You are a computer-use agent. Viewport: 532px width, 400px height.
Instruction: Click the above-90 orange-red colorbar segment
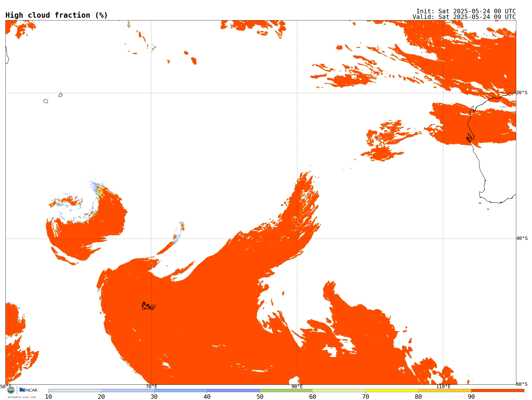pyautogui.click(x=498, y=391)
